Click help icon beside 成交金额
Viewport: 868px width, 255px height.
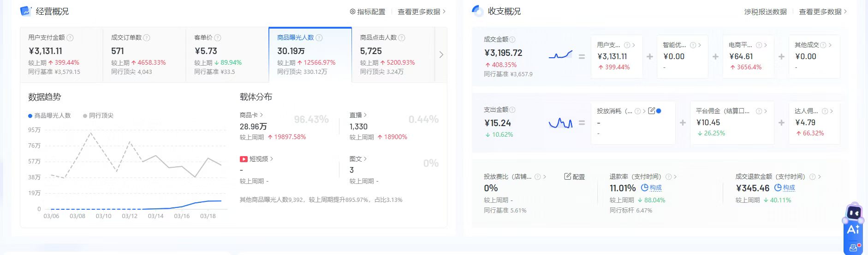[512, 40]
